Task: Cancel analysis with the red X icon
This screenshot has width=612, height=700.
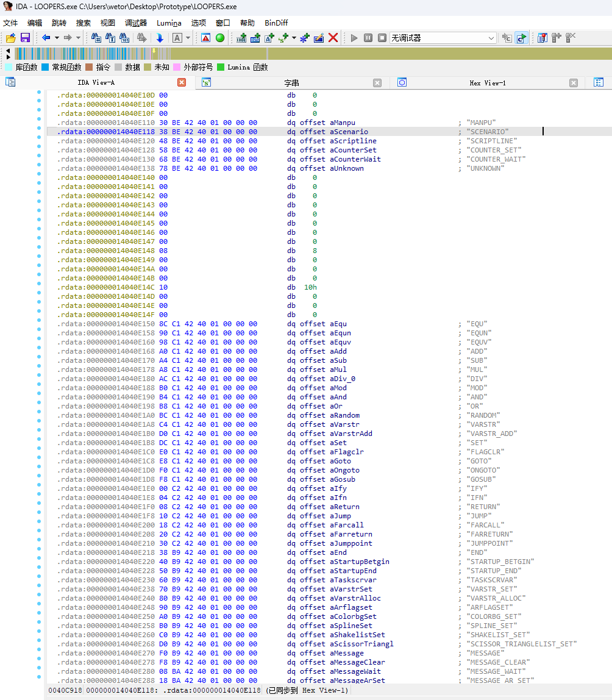Action: pyautogui.click(x=333, y=38)
